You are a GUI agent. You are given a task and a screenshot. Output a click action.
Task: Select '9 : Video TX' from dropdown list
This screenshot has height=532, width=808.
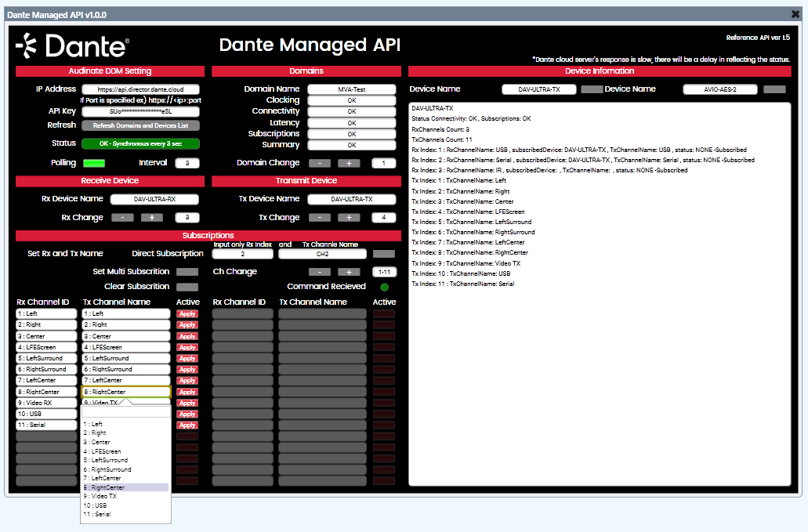point(125,497)
